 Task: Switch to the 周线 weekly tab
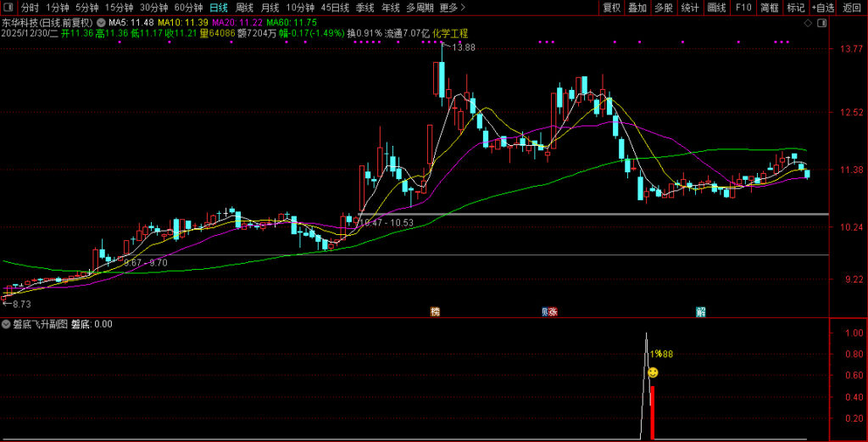click(x=245, y=8)
